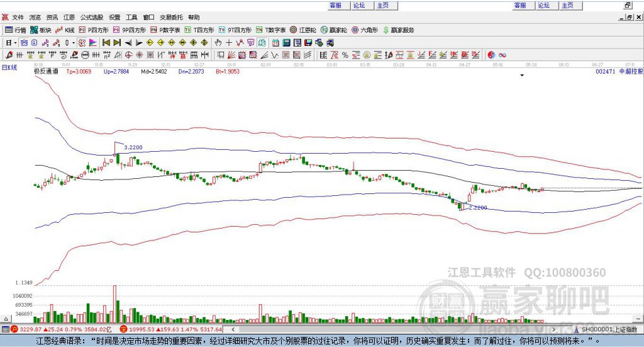Expand the candlestick style dropdown arrow
Screen dimensions: 644x347
coord(74,43)
